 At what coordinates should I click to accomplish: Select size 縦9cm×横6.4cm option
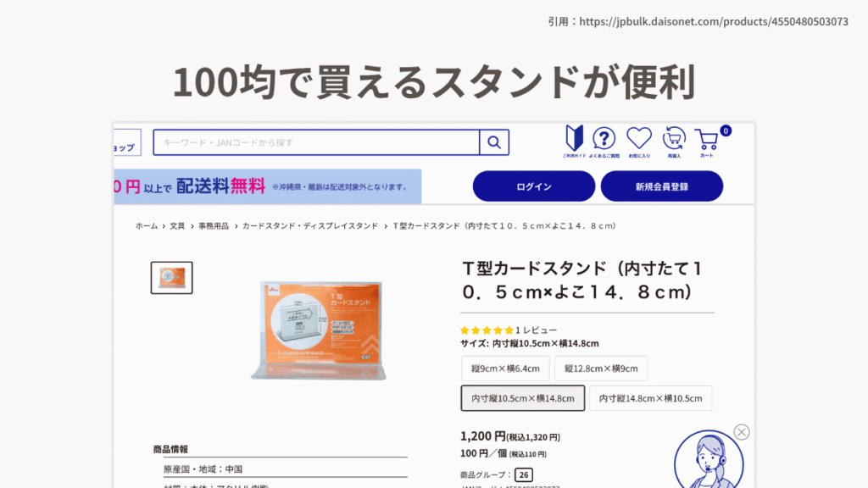pyautogui.click(x=505, y=369)
